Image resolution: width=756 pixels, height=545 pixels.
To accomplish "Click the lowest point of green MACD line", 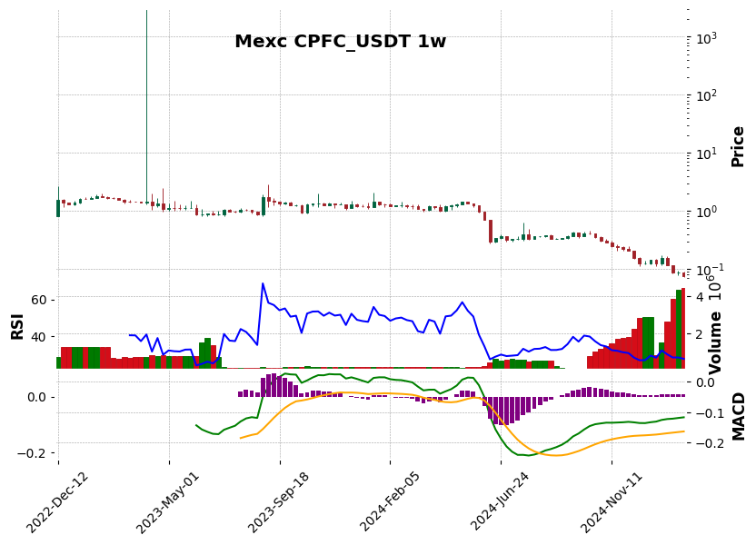I will point(527,455).
